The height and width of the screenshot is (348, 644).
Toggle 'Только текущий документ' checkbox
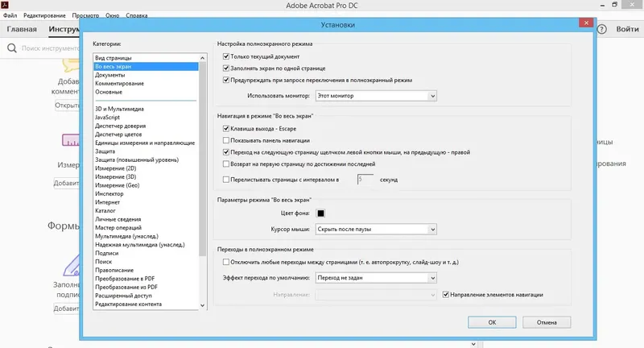226,56
